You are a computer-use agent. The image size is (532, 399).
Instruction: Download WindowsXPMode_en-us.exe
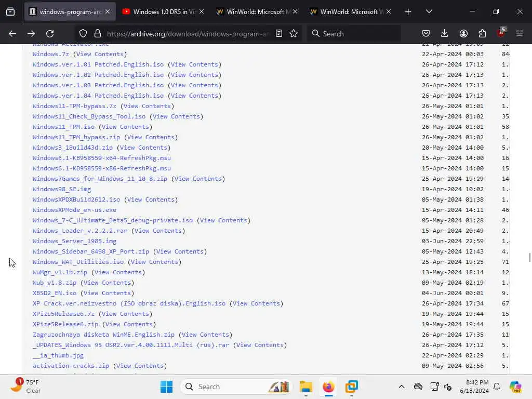click(74, 210)
